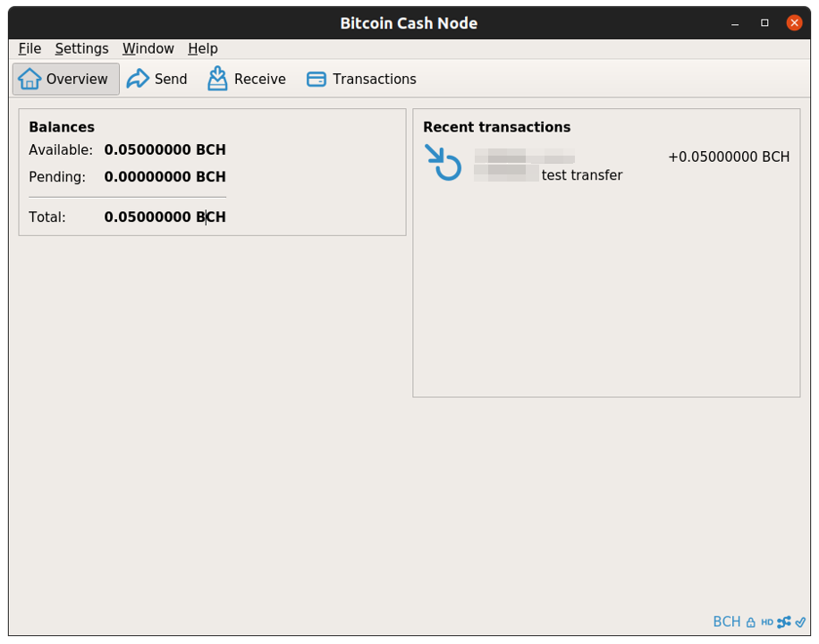
Task: Click the network connections icon
Action: coord(784,622)
